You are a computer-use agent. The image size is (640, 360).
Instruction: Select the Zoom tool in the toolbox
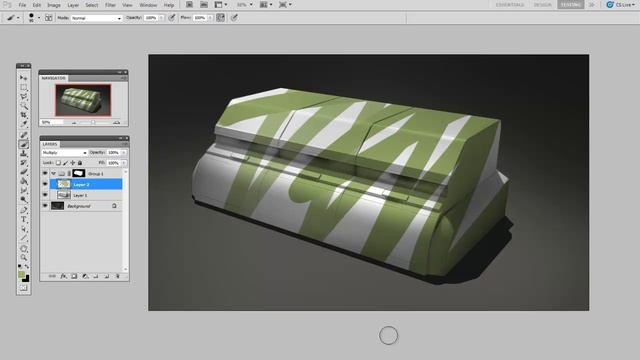[24, 258]
